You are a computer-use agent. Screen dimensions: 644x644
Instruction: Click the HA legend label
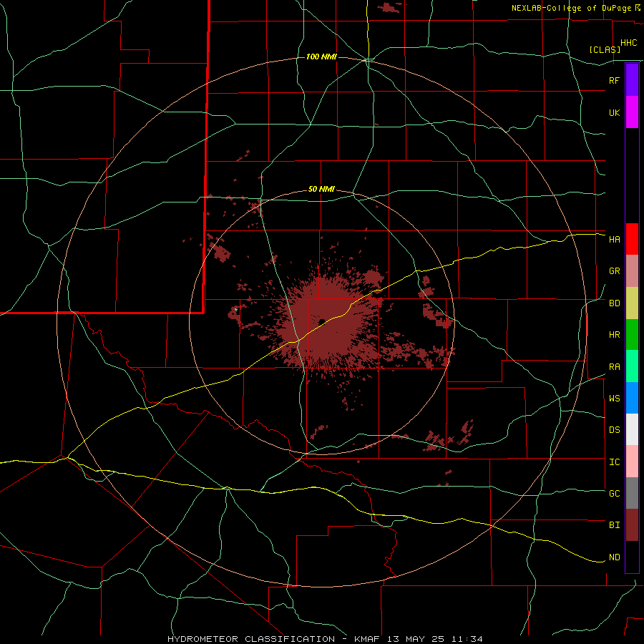point(614,239)
